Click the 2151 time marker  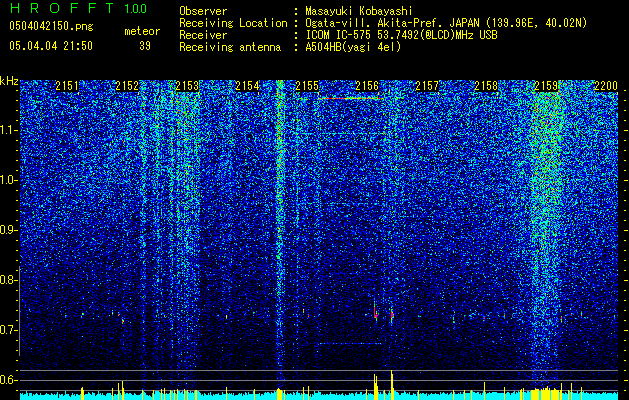(x=67, y=86)
